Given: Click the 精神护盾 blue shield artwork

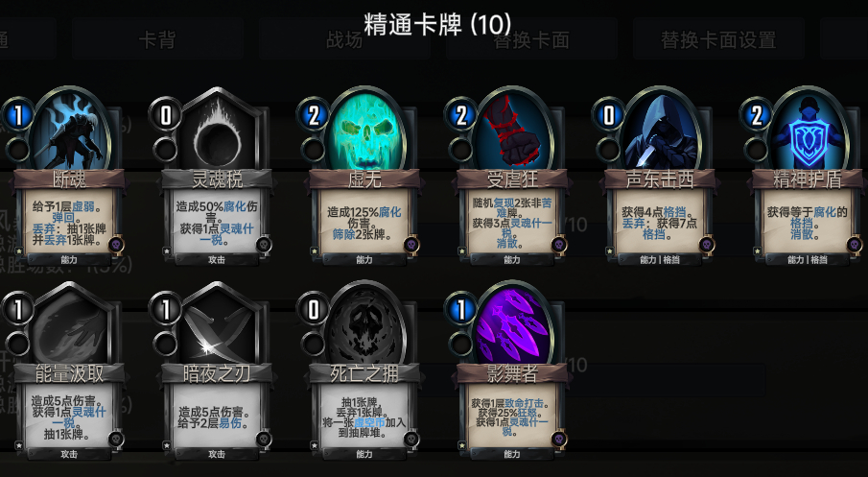Looking at the screenshot, I should [x=808, y=131].
